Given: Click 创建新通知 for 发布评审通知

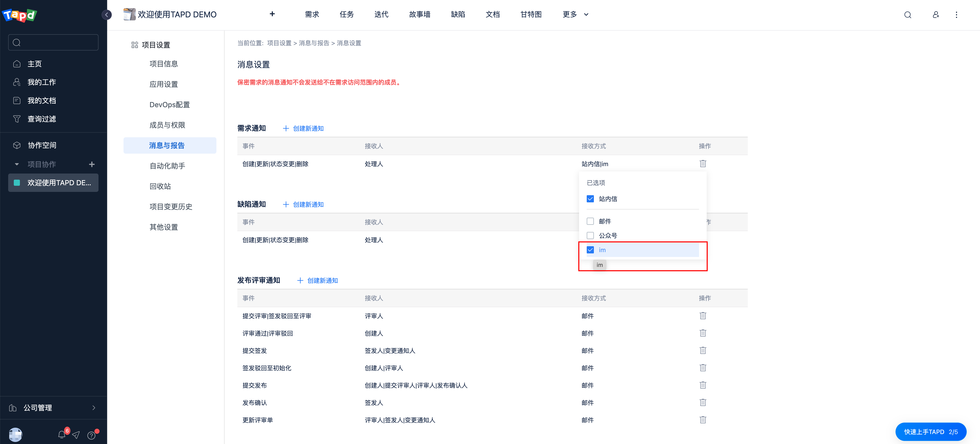Looking at the screenshot, I should 317,281.
